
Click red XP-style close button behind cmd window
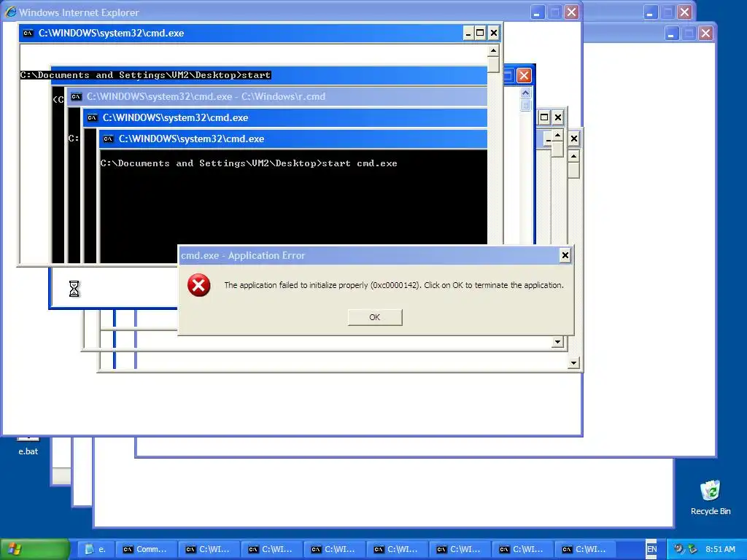524,75
